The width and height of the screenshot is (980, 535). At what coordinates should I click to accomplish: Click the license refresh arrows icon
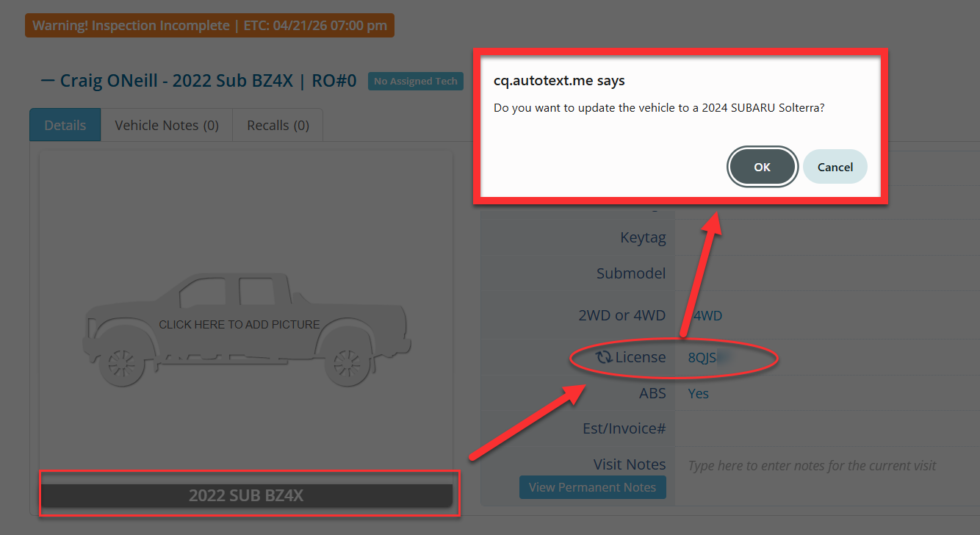603,357
